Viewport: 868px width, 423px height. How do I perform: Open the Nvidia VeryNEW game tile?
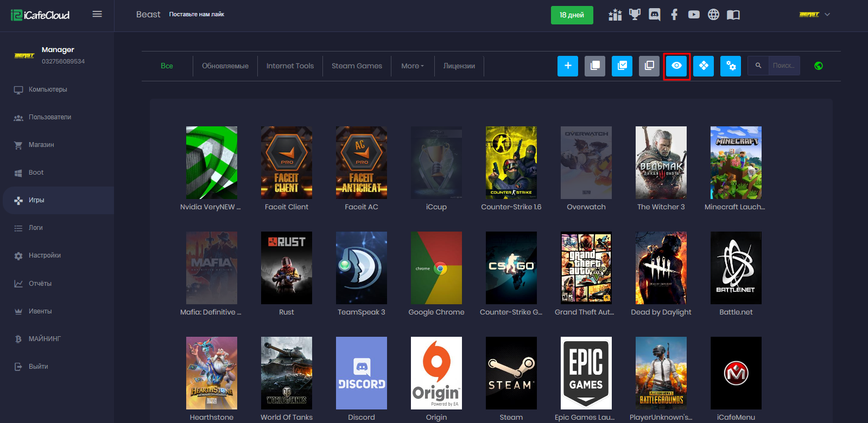tap(212, 163)
